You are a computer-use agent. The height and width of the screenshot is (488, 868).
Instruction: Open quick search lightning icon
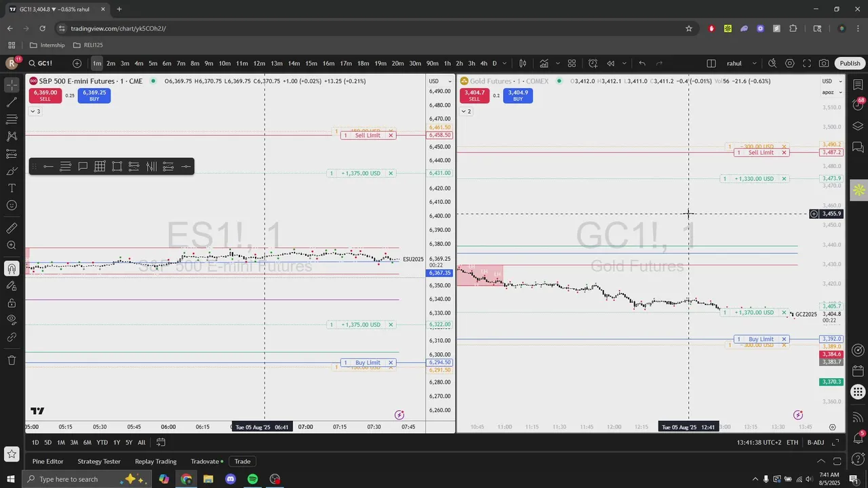pyautogui.click(x=772, y=63)
